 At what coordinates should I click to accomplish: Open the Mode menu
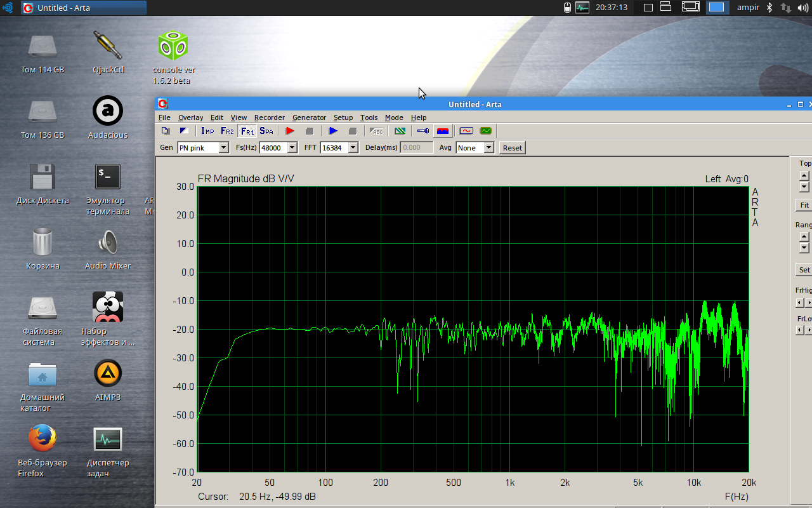click(x=394, y=117)
